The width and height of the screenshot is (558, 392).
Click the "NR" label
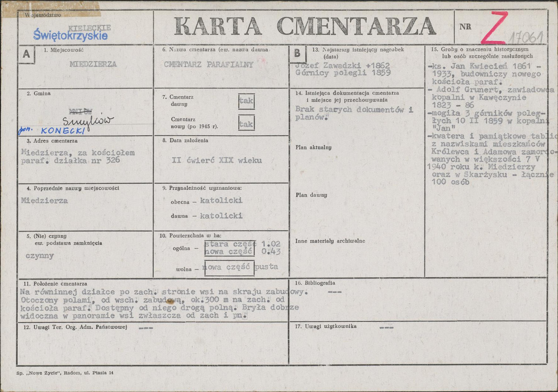click(465, 27)
